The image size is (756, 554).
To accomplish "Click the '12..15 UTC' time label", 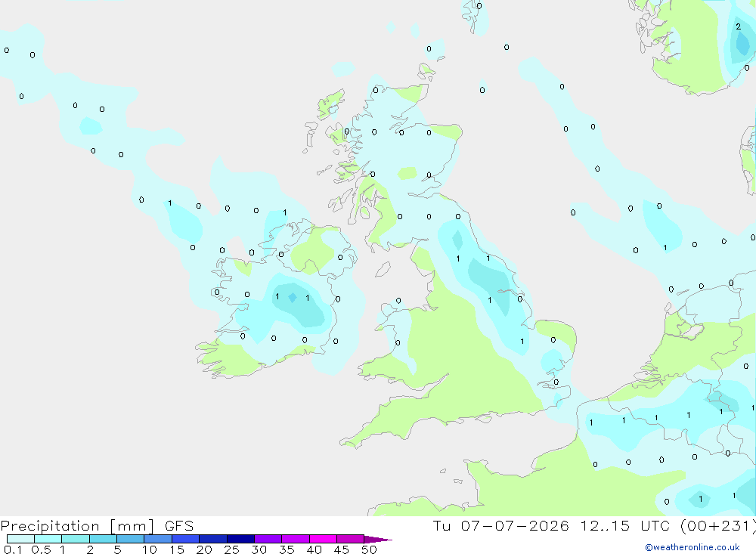I will (625, 525).
